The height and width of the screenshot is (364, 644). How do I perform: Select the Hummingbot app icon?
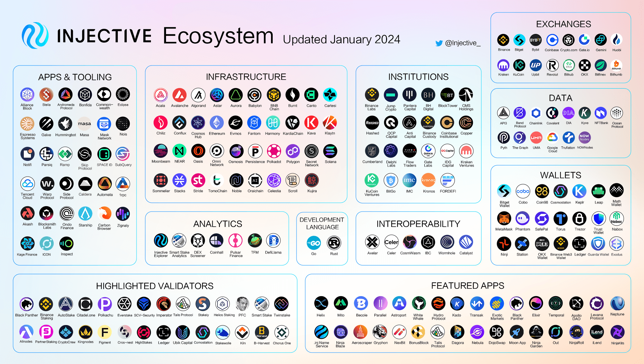point(65,124)
